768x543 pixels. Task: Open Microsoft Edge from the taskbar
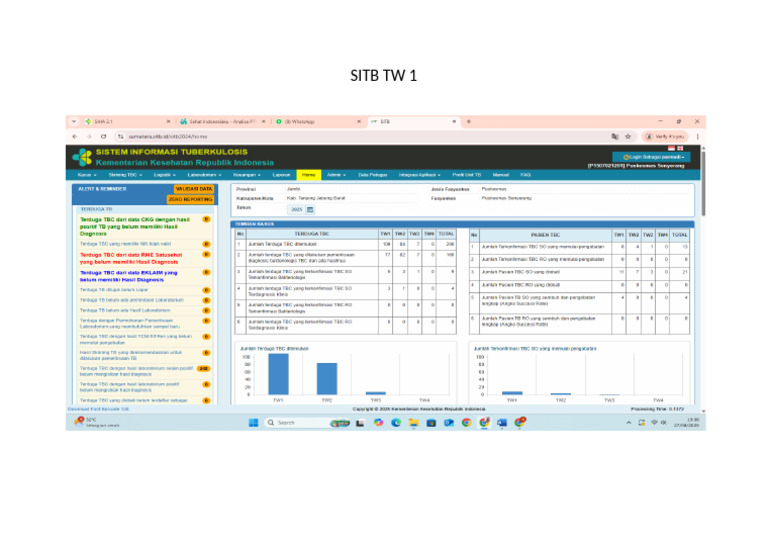396,423
